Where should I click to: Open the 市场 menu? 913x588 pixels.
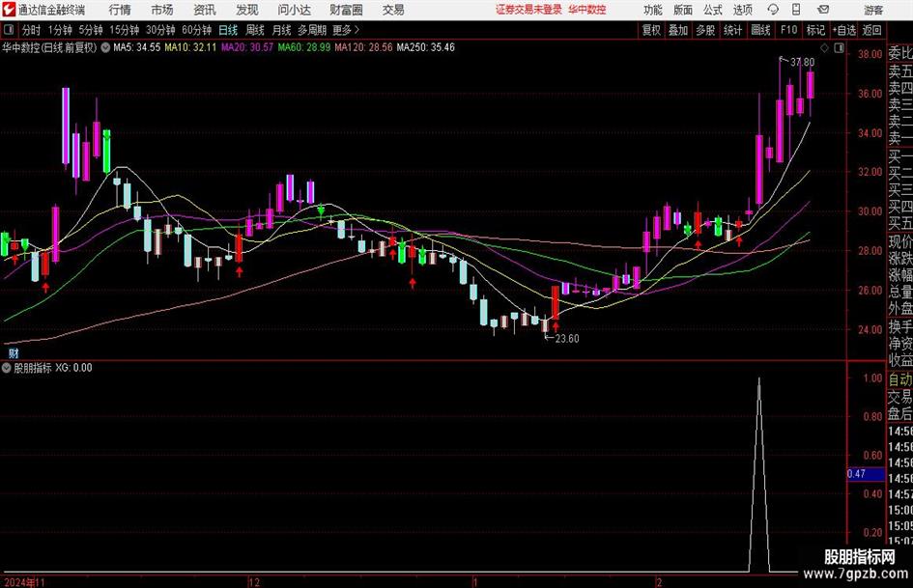pyautogui.click(x=162, y=10)
